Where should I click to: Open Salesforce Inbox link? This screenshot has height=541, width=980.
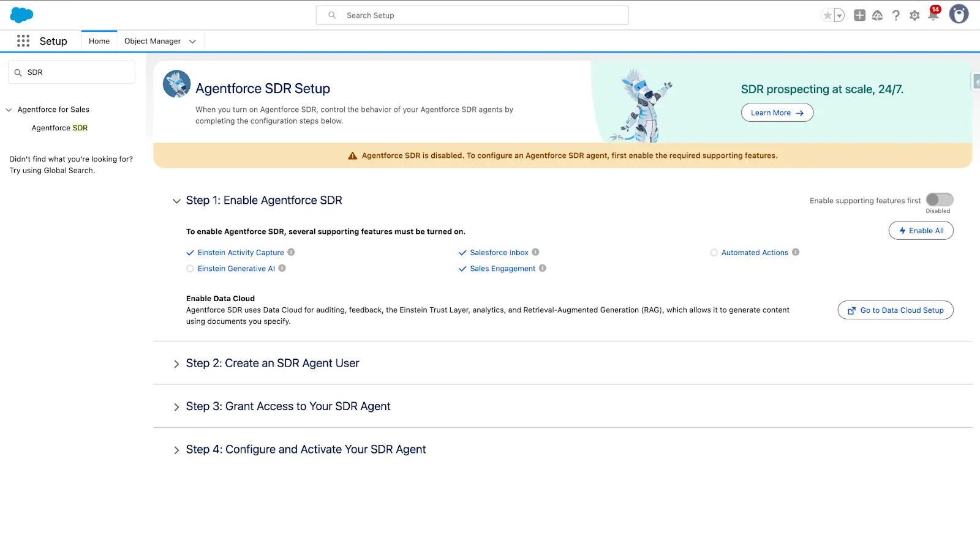499,253
